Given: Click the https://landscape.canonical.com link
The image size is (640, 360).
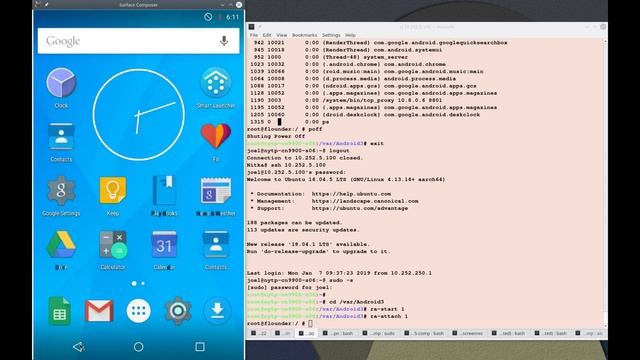Looking at the screenshot, I should pyautogui.click(x=365, y=201).
